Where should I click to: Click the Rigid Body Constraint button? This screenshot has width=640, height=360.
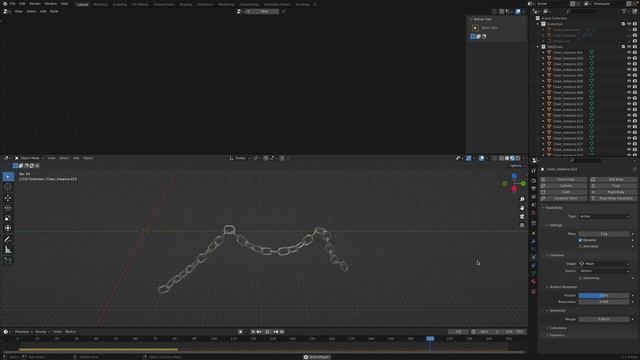tap(614, 198)
